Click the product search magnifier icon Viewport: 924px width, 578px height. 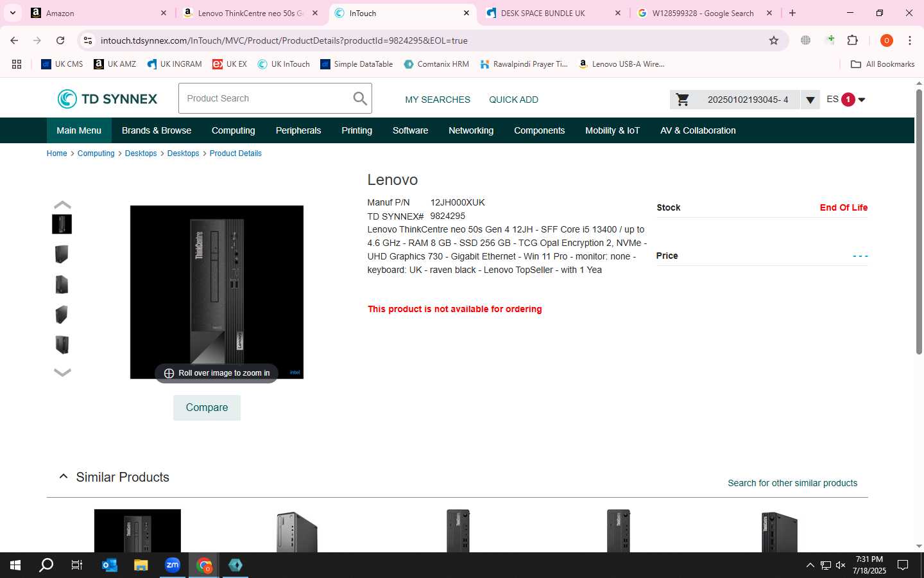pyautogui.click(x=360, y=99)
